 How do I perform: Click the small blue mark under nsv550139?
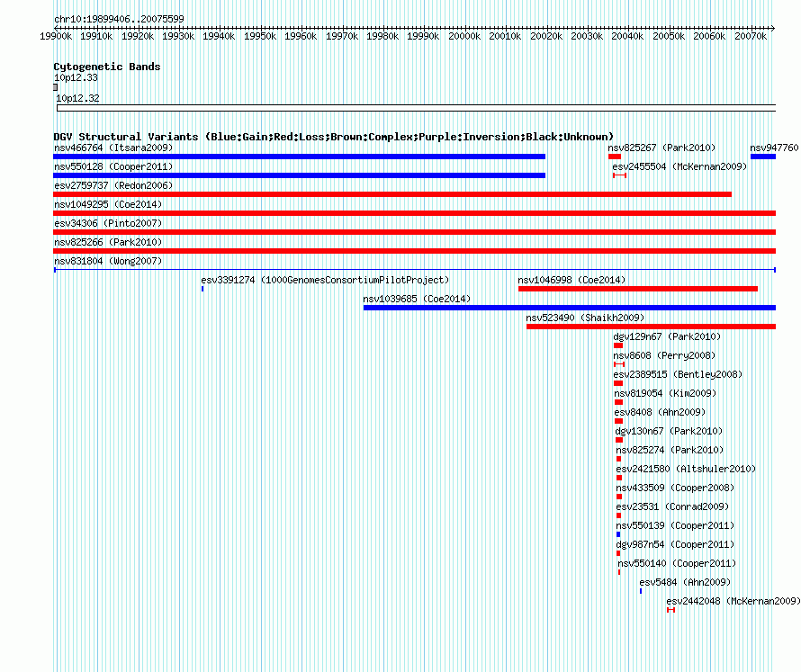pos(618,534)
